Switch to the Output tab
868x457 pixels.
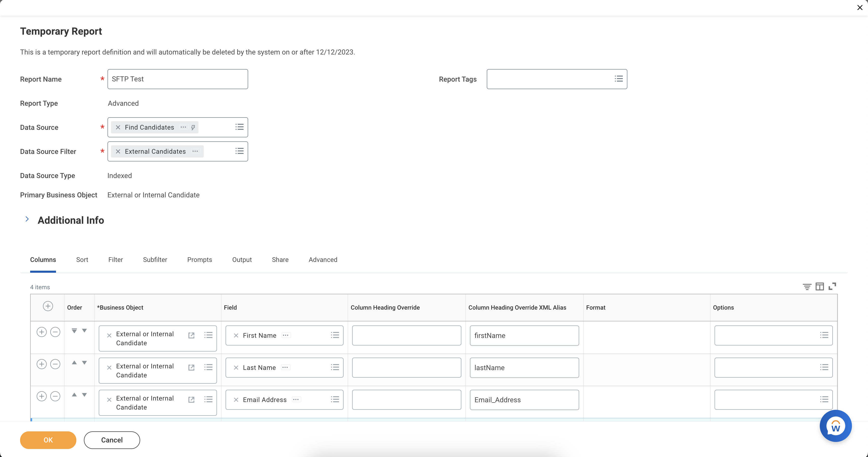pyautogui.click(x=242, y=260)
